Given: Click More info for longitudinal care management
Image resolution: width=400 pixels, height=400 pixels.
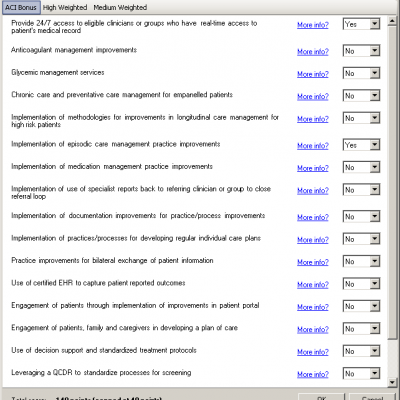Looking at the screenshot, I should coord(313,119).
